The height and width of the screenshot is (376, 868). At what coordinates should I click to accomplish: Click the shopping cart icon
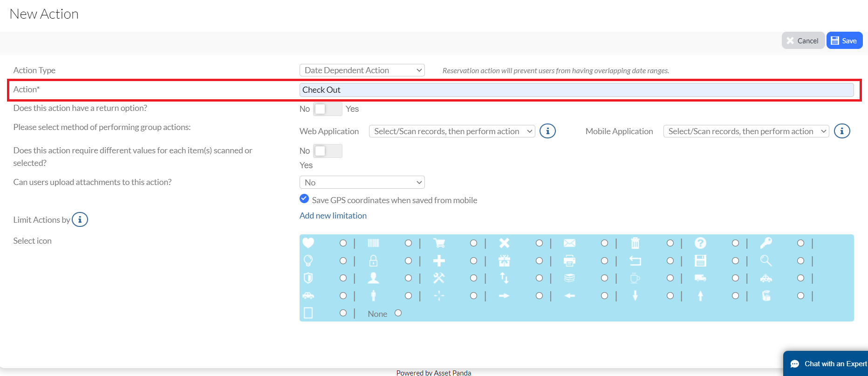(439, 243)
